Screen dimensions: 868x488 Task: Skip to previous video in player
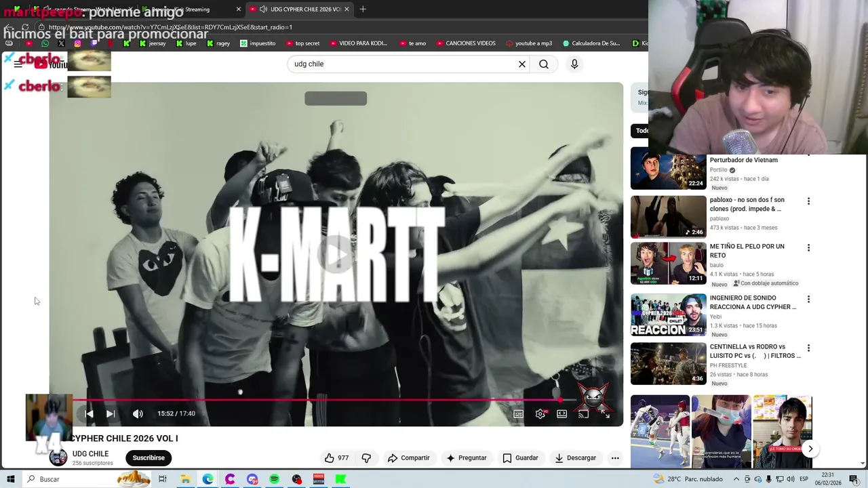pos(89,413)
